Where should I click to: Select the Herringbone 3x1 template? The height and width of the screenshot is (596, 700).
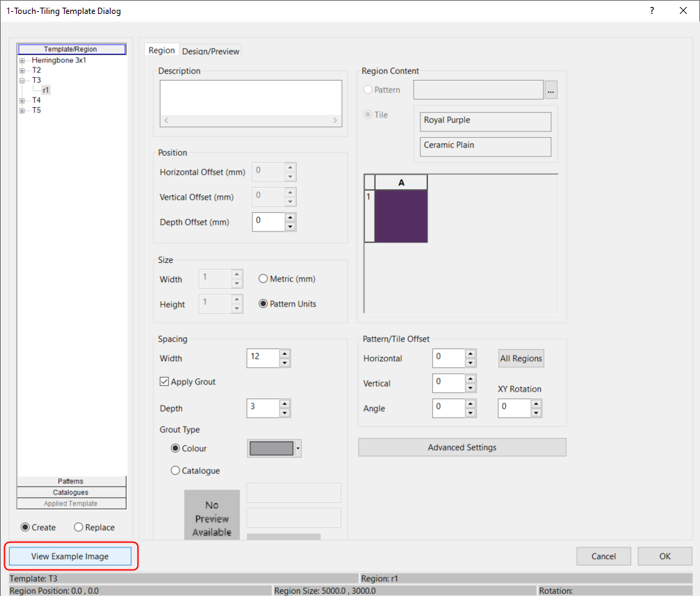click(x=59, y=60)
